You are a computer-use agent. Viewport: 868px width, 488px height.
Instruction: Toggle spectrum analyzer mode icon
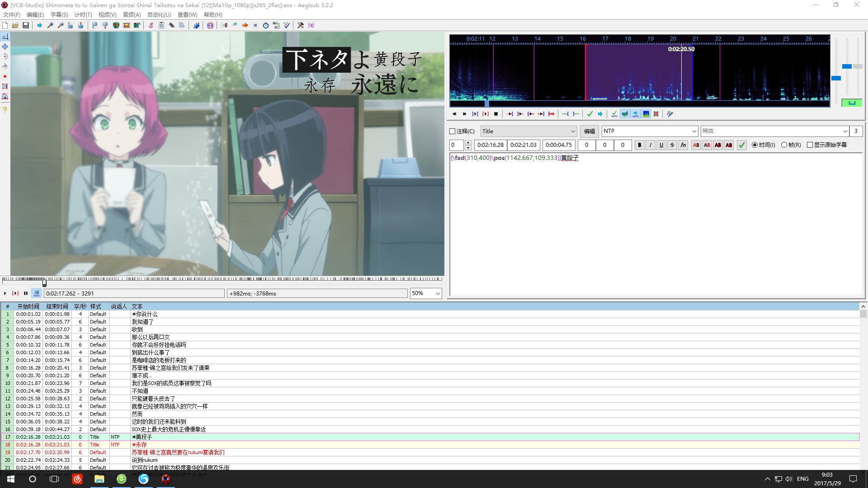tap(646, 114)
